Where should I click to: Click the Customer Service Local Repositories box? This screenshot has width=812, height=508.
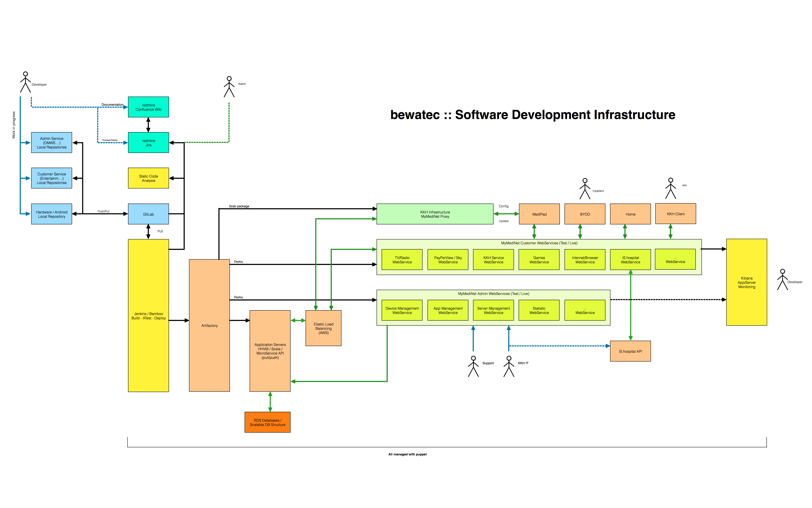coord(52,178)
